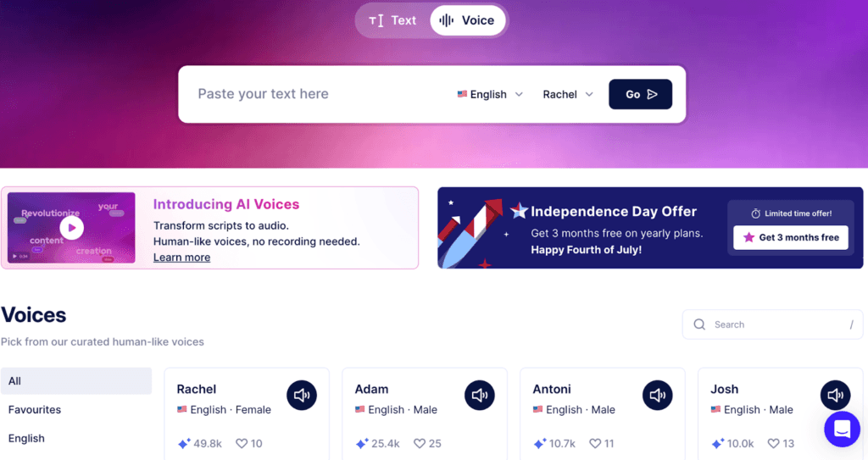Like Josh's voice with heart icon
The height and width of the screenshot is (460, 868).
pyautogui.click(x=774, y=443)
